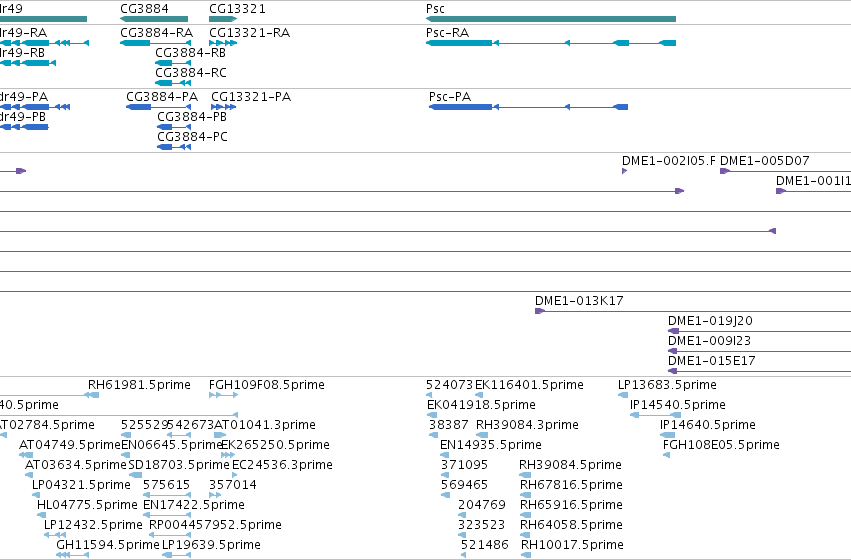The image size is (851, 560).
Task: Select EST EN06645.5prime
Action: (x=172, y=445)
